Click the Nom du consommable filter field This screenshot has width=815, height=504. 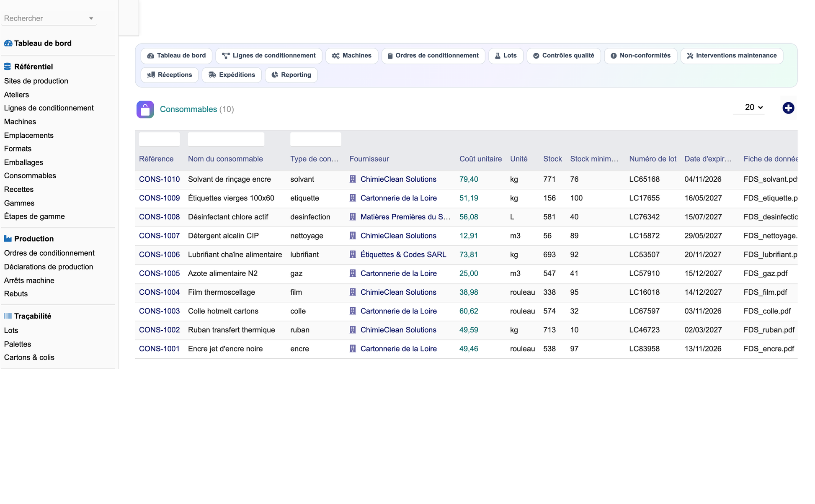point(226,139)
